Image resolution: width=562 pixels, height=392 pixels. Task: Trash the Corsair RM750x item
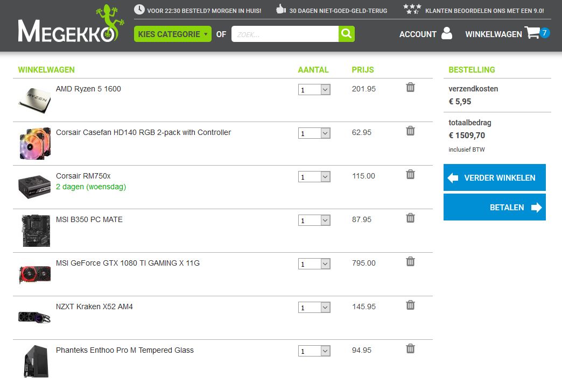[x=410, y=174]
